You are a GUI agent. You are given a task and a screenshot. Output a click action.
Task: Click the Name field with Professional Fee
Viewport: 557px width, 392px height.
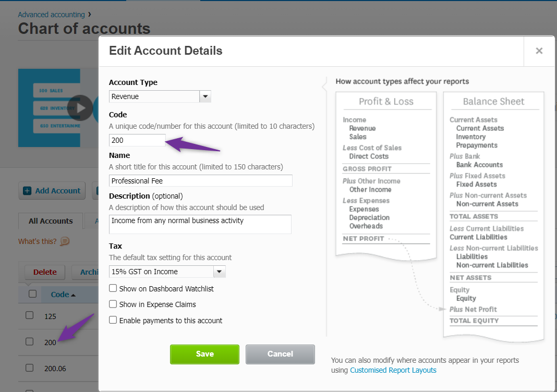tap(200, 181)
